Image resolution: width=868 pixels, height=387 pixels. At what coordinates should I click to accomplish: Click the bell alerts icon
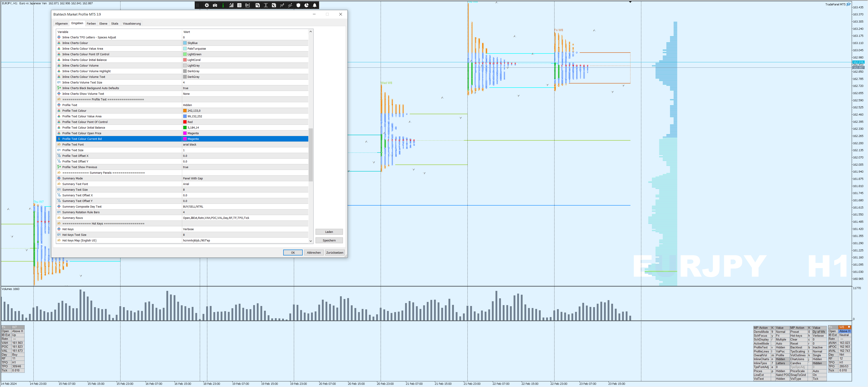point(314,5)
